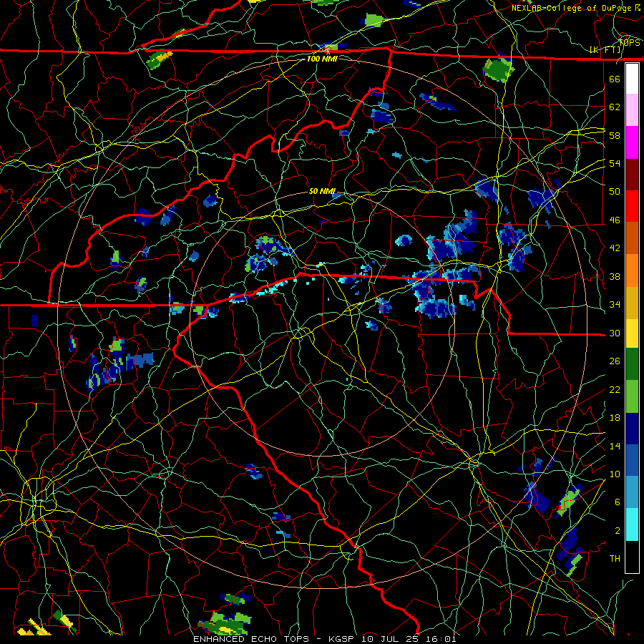Image resolution: width=644 pixels, height=644 pixels.
Task: Click the 66 scale label
Action: tap(615, 79)
